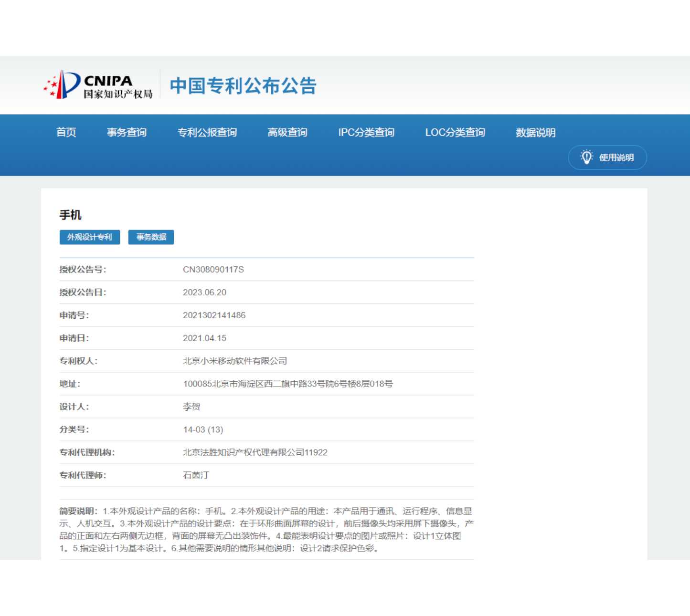Open the 高级查询 page

pyautogui.click(x=287, y=132)
